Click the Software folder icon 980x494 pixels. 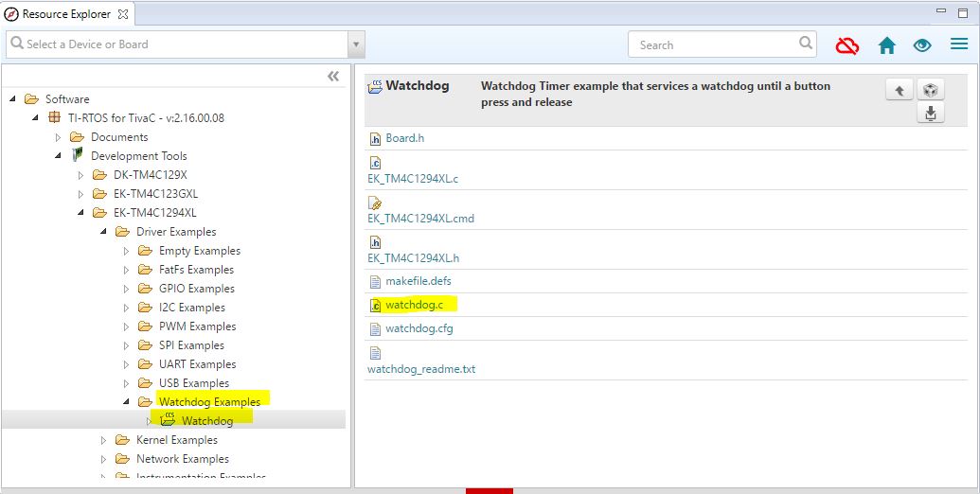point(31,98)
